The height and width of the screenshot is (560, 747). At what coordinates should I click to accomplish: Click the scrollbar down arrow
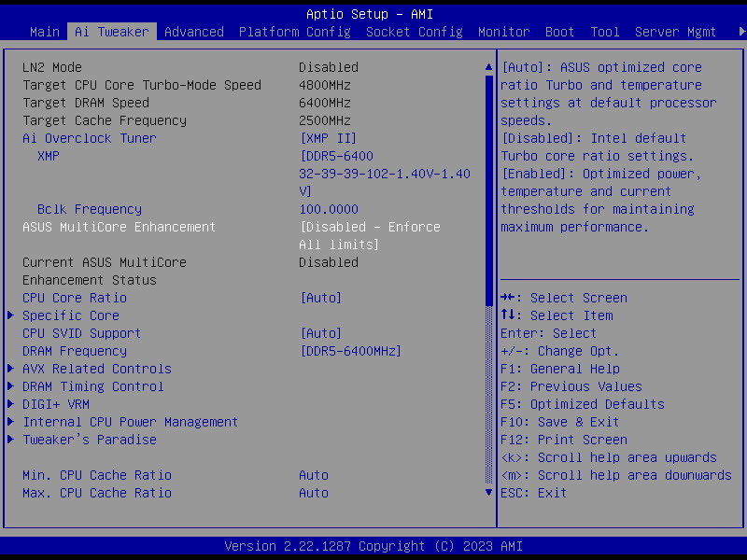coord(488,493)
